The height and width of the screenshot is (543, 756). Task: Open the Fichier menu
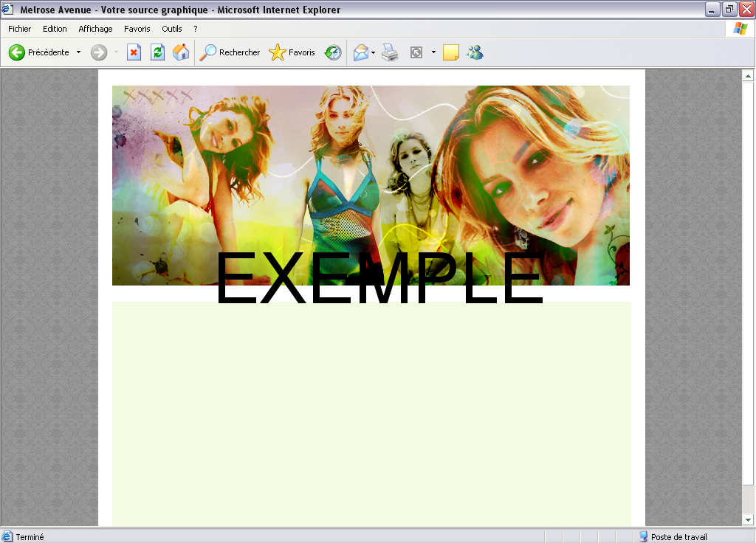click(20, 29)
